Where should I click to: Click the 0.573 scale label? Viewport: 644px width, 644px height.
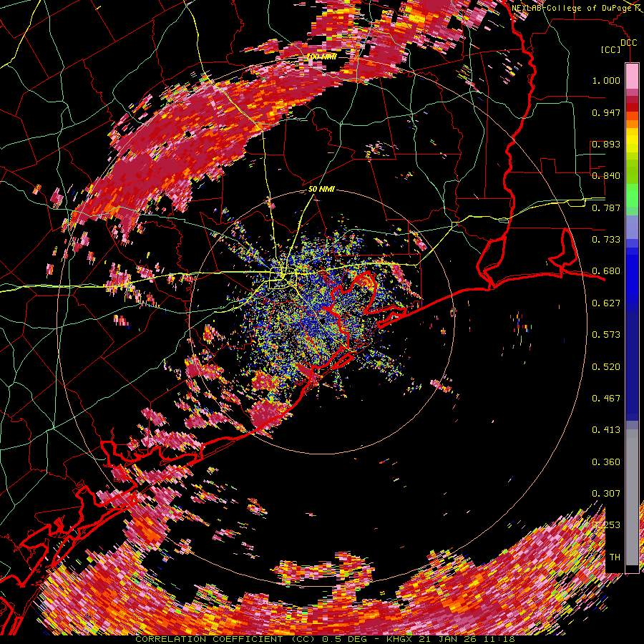pos(606,335)
